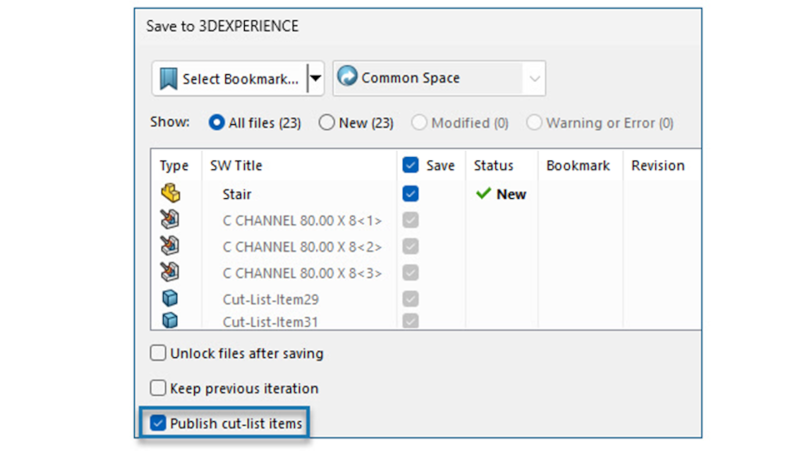Select the All files (23) filter

click(216, 123)
